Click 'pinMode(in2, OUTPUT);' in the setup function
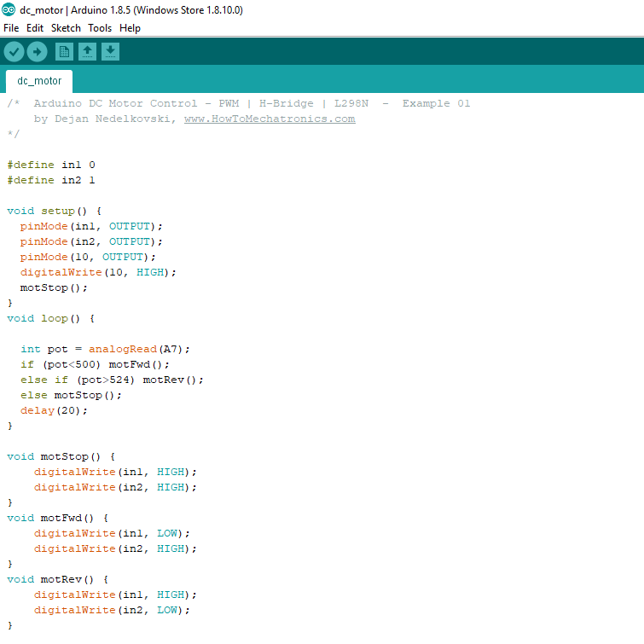The height and width of the screenshot is (644, 644). 91,241
